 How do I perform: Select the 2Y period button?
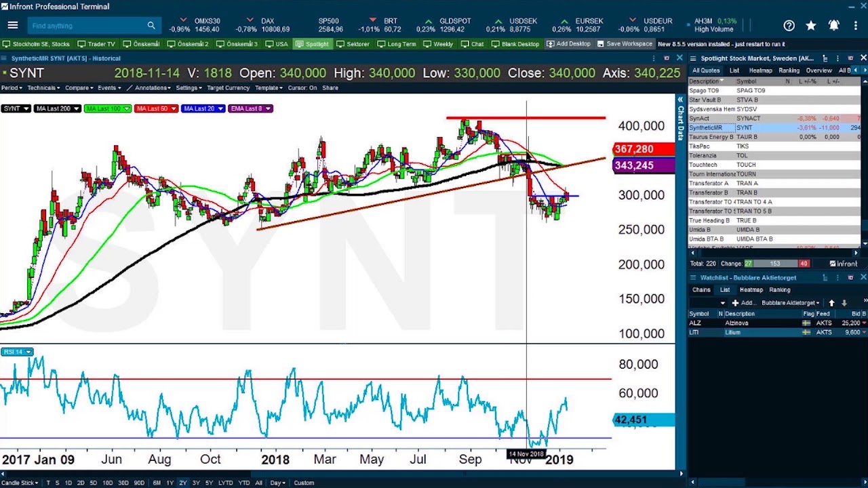[183, 483]
